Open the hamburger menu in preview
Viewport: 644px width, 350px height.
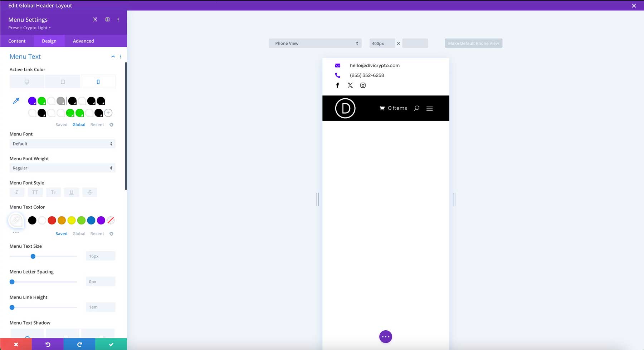pyautogui.click(x=429, y=108)
